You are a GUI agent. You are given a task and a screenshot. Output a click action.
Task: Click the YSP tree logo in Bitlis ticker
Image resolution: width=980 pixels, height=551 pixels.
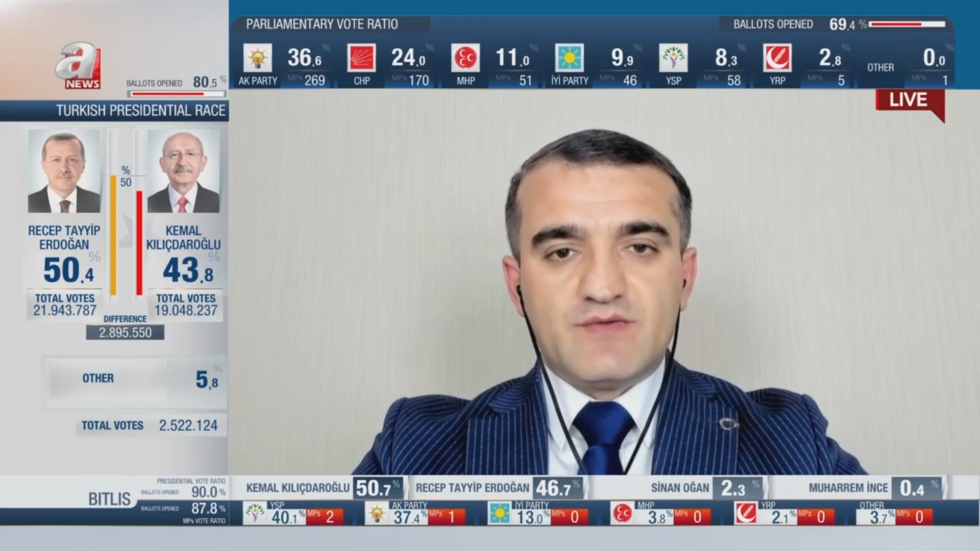(255, 514)
